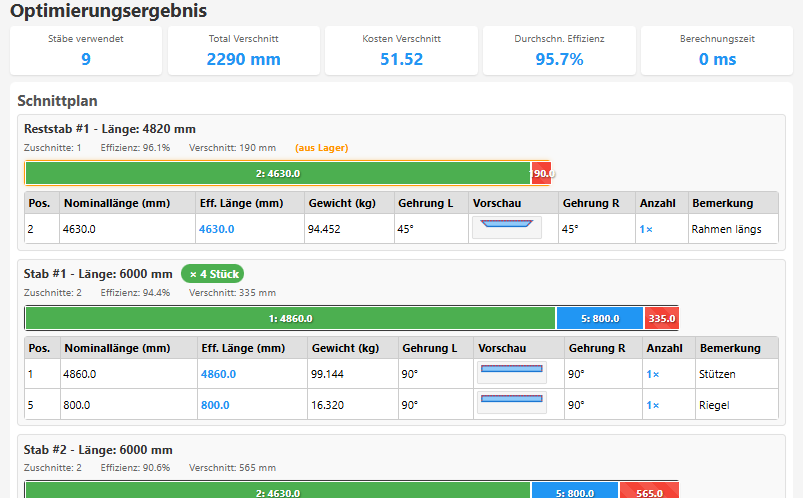The height and width of the screenshot is (498, 803).
Task: Click the blue effective length 4860.0 value
Action: pos(218,374)
